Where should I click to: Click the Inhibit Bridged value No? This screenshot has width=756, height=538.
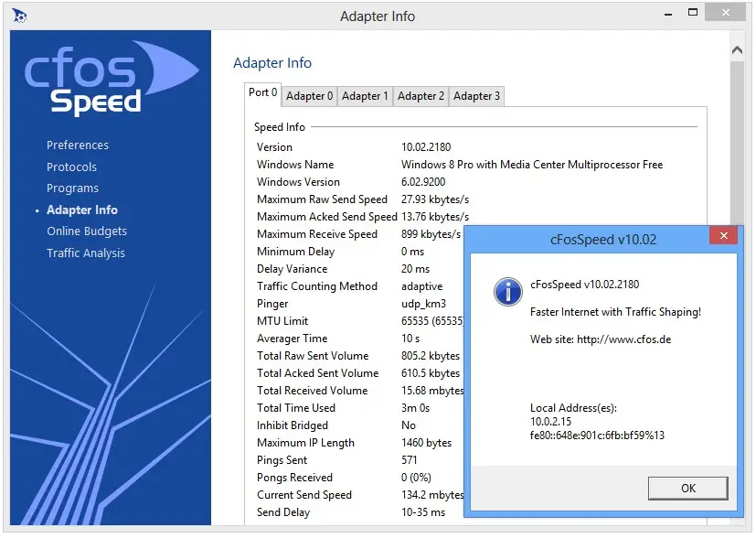(x=408, y=425)
